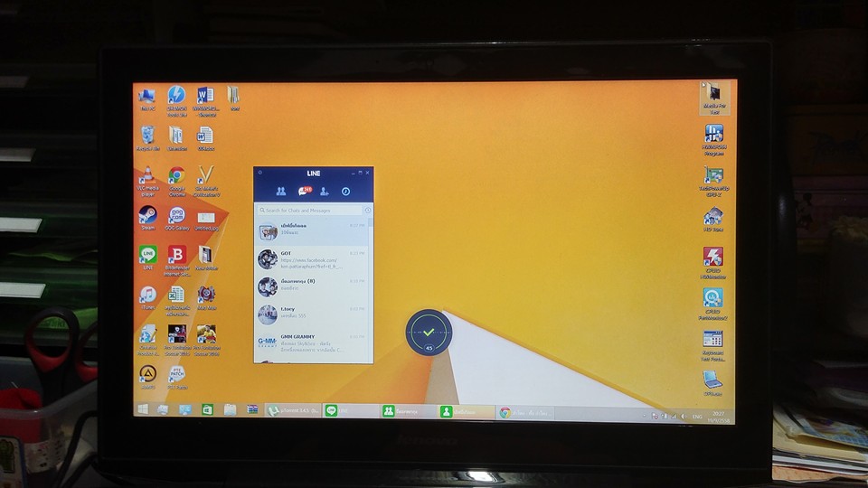
Task: Select the New folder desktop icon
Action: (206, 258)
